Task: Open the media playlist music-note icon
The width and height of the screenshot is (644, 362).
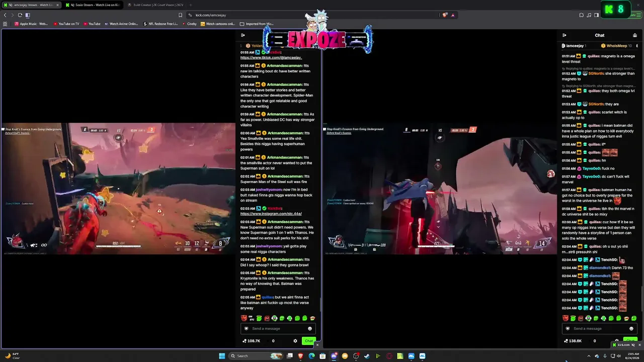Action: [589, 15]
